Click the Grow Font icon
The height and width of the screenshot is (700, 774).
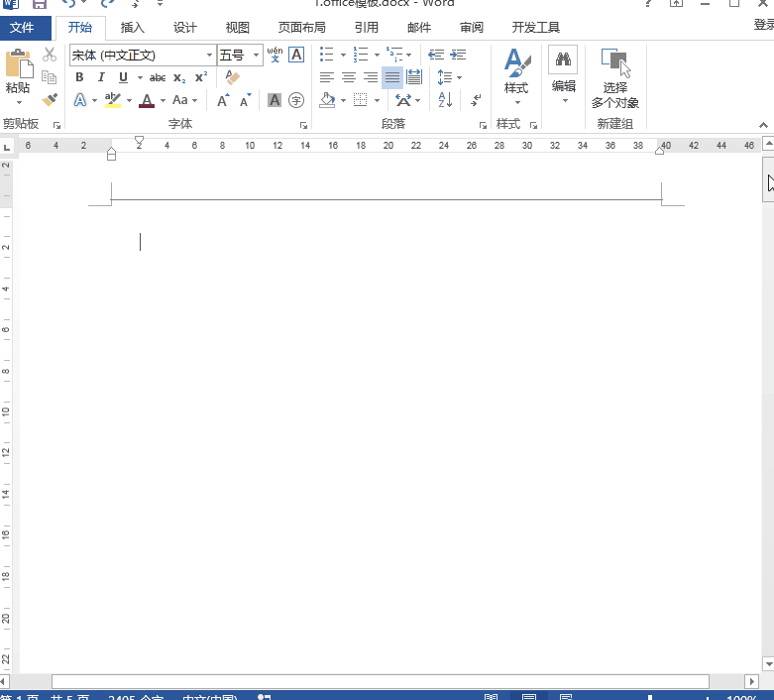tap(223, 100)
